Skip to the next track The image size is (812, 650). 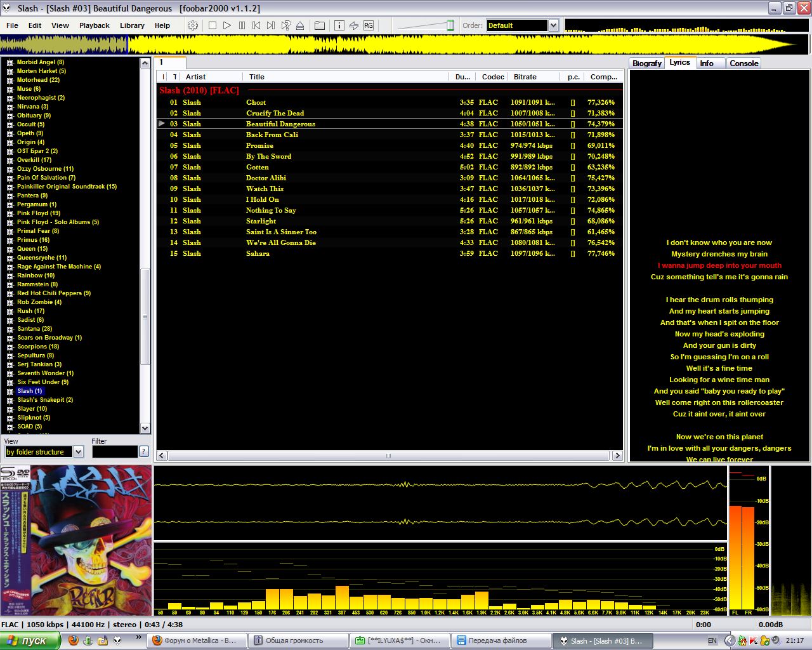click(x=271, y=25)
